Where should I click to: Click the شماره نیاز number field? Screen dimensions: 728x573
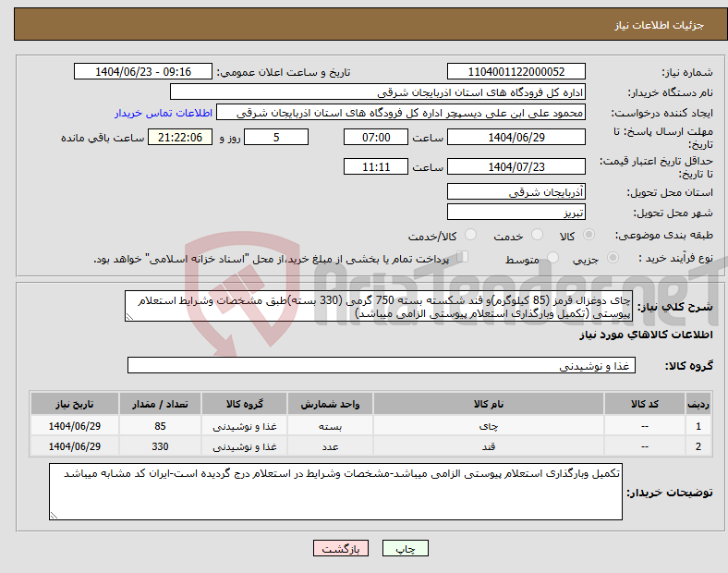point(516,72)
